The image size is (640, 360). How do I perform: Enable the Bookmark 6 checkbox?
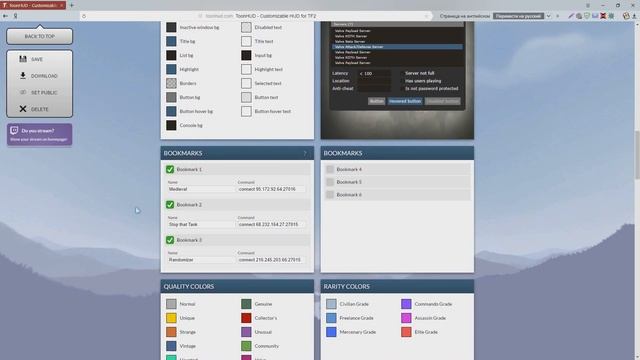click(x=330, y=195)
